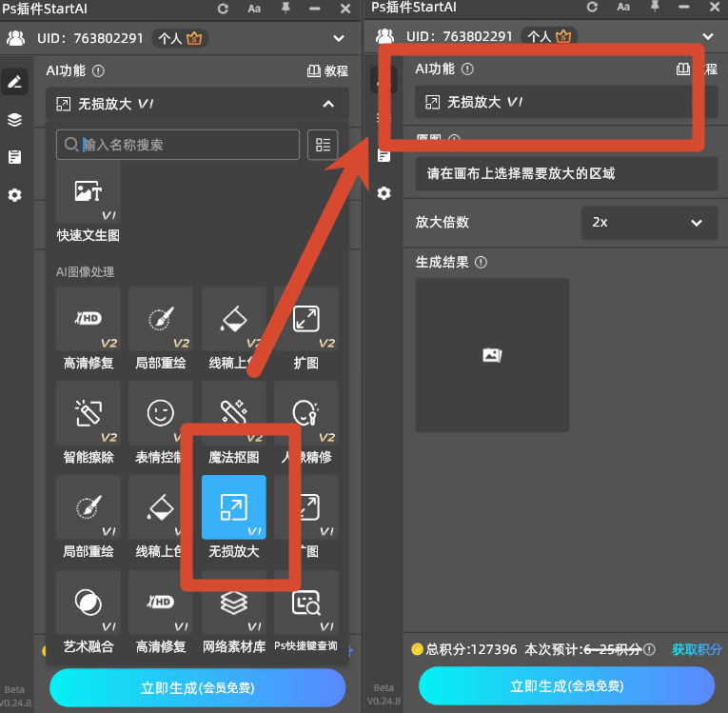Click info icon beside 本次预计 points
The image size is (728, 713).
point(650,649)
